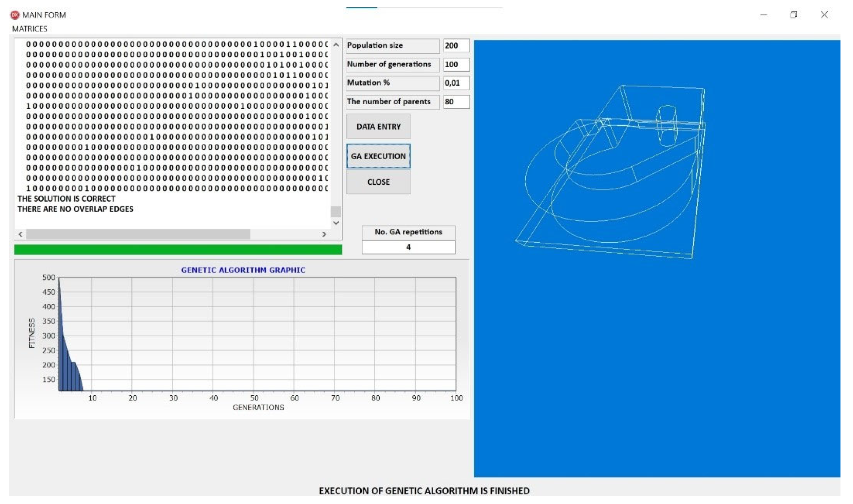Focus the Population size input field
Viewport: 853px width, 504px height.
click(x=456, y=46)
